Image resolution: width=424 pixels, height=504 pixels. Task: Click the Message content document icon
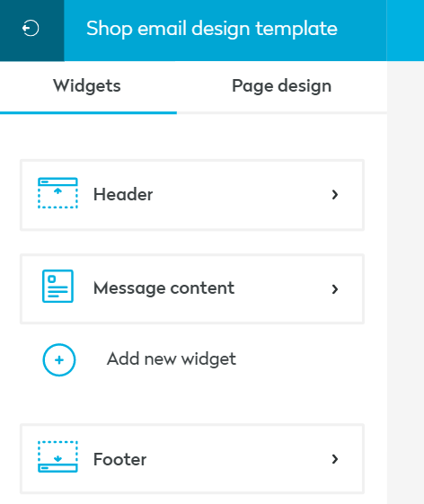pos(57,286)
